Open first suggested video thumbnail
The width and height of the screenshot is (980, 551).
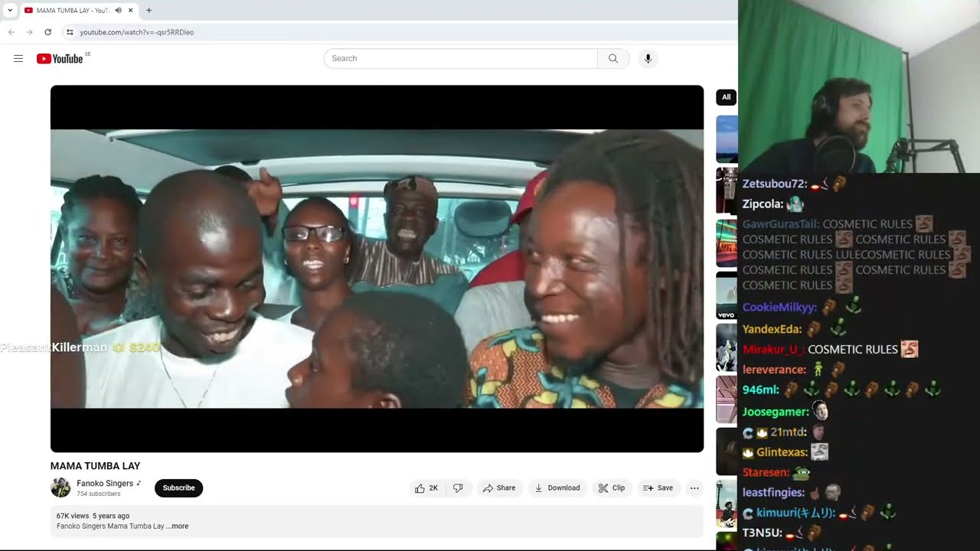(x=727, y=139)
